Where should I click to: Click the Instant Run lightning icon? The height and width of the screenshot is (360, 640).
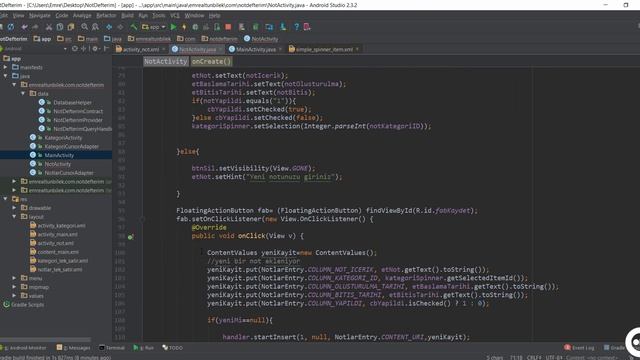(184, 27)
